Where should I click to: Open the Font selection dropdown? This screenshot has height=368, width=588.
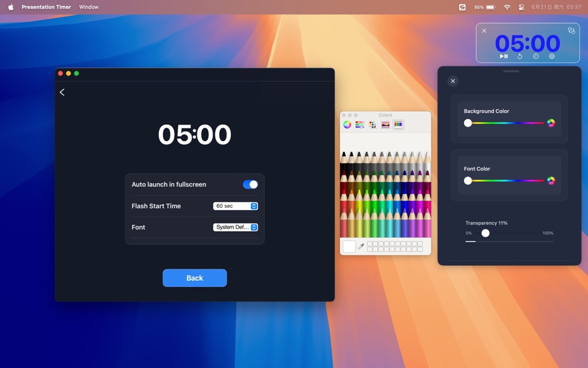click(x=235, y=227)
